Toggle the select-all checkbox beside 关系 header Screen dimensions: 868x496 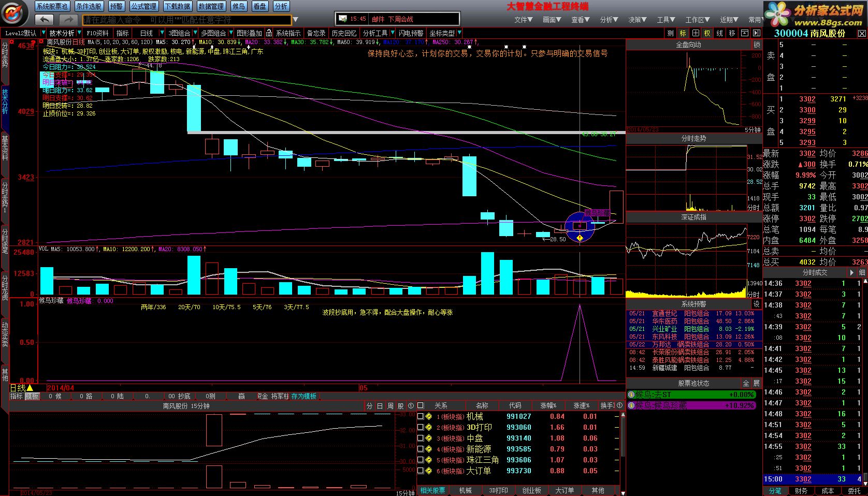[421, 405]
